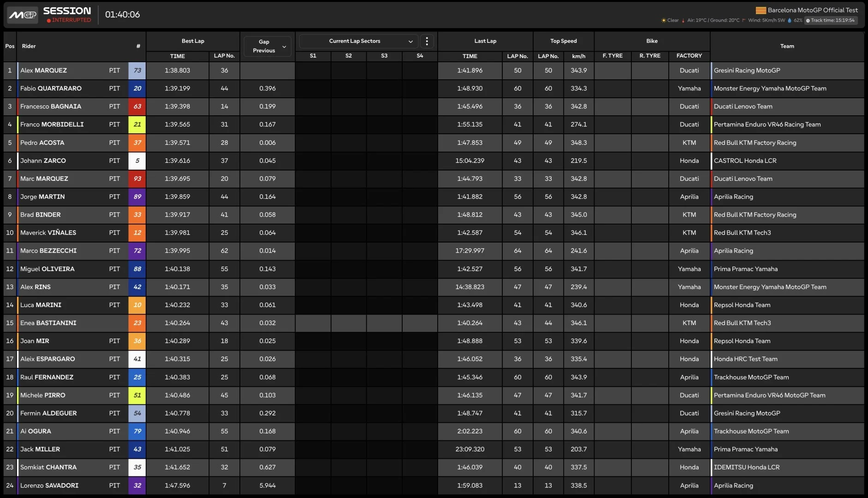Image resolution: width=868 pixels, height=498 pixels.
Task: Click the Rider column header
Action: (29, 46)
